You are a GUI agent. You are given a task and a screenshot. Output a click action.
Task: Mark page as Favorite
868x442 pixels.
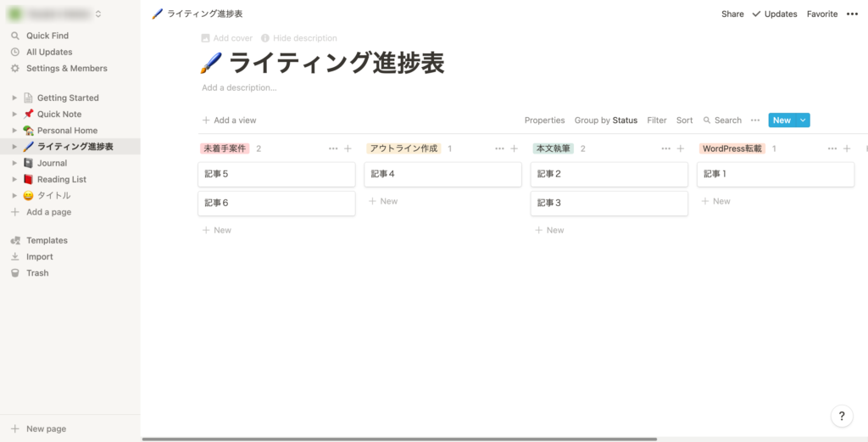[822, 14]
